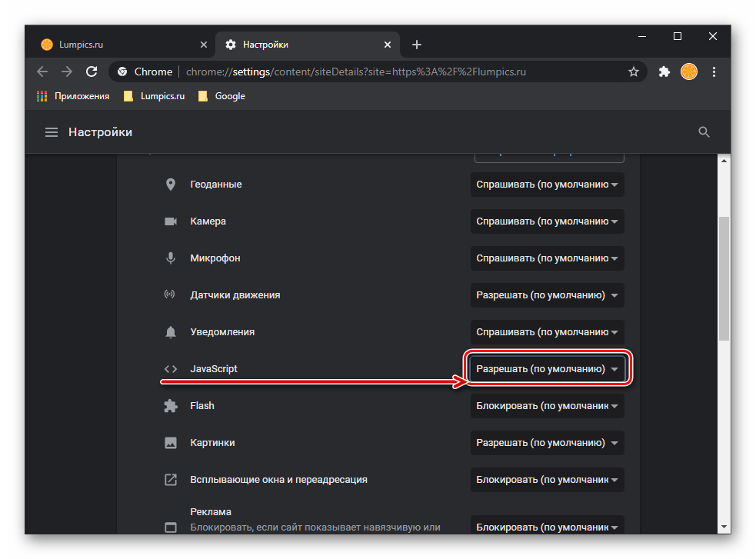The height and width of the screenshot is (559, 756).
Task: Open the Геоданные permission dropdown
Action: [x=547, y=185]
